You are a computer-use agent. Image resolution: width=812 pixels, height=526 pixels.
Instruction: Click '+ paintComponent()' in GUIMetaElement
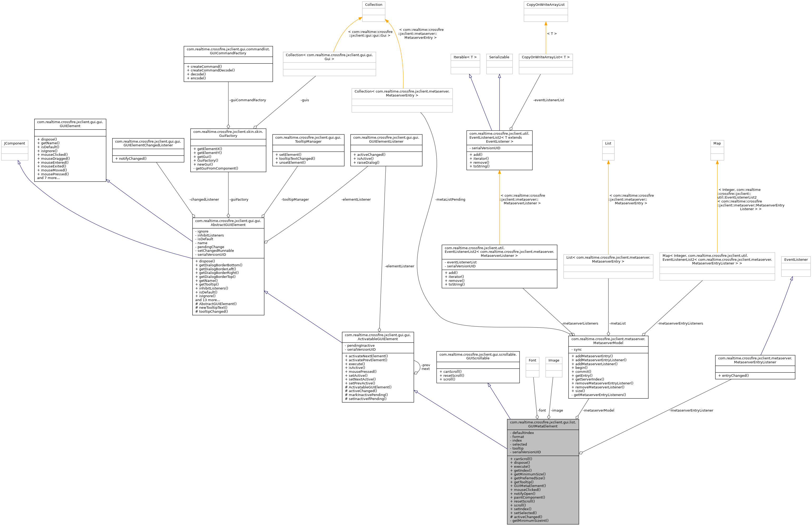(527, 497)
